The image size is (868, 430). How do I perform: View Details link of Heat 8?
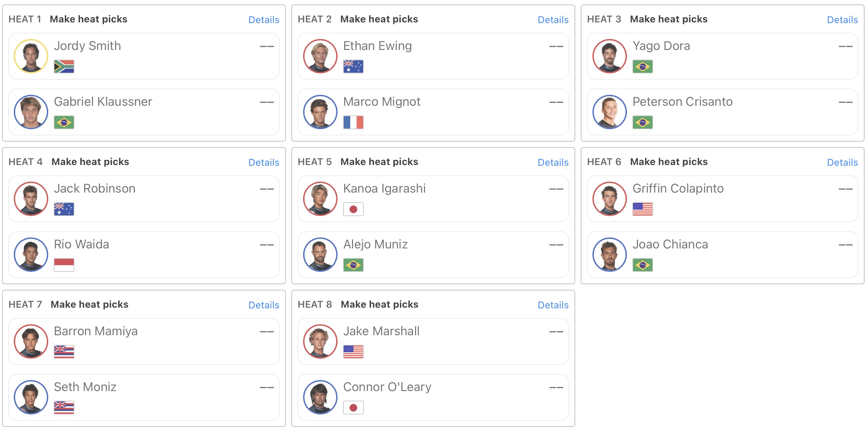pos(553,305)
